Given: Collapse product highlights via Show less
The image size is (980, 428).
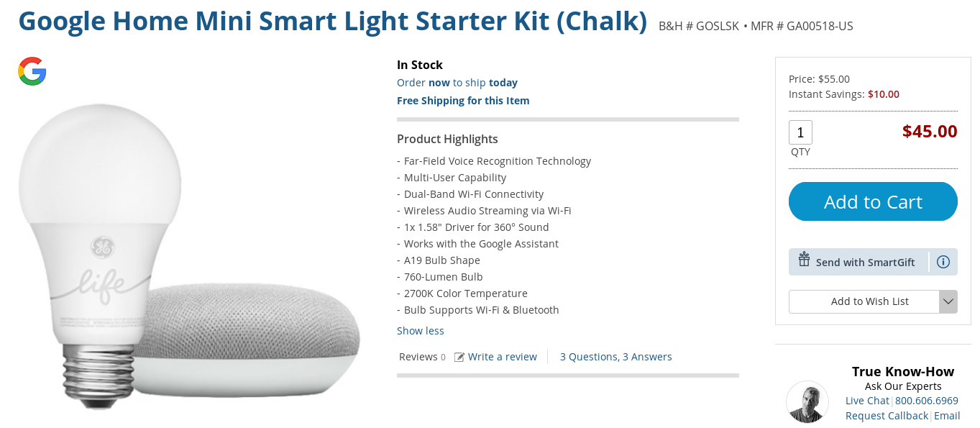Looking at the screenshot, I should pos(420,330).
